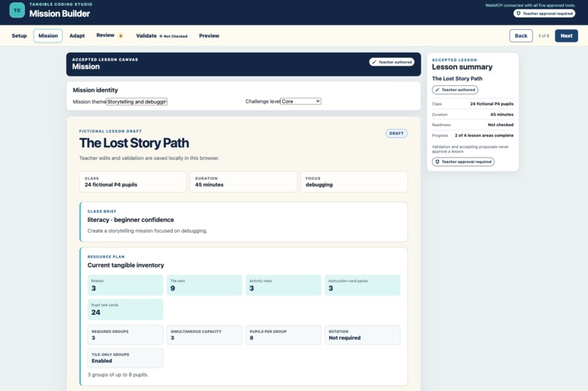
Task: Click the Duration 45 minutes card
Action: point(244,182)
